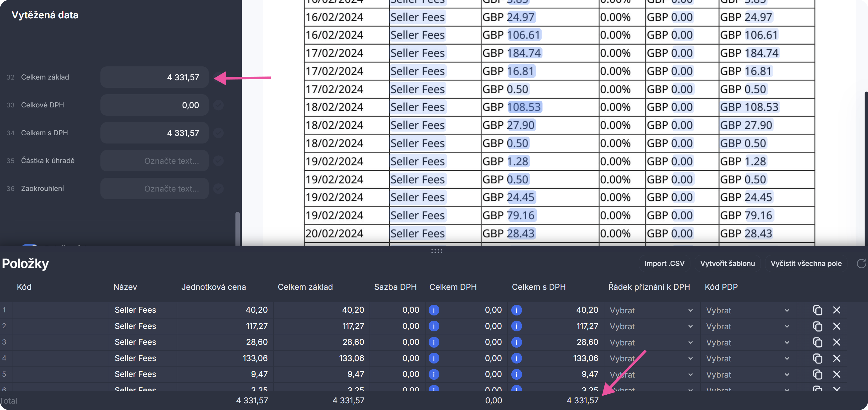The height and width of the screenshot is (410, 868).
Task: Duplicate row 4 using the copy icon
Action: (x=817, y=359)
